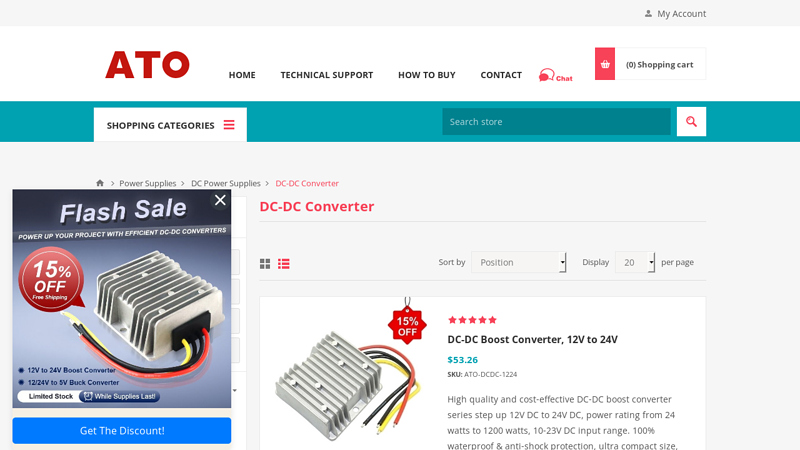Switch to grid view layout
800x450 pixels.
(x=265, y=264)
